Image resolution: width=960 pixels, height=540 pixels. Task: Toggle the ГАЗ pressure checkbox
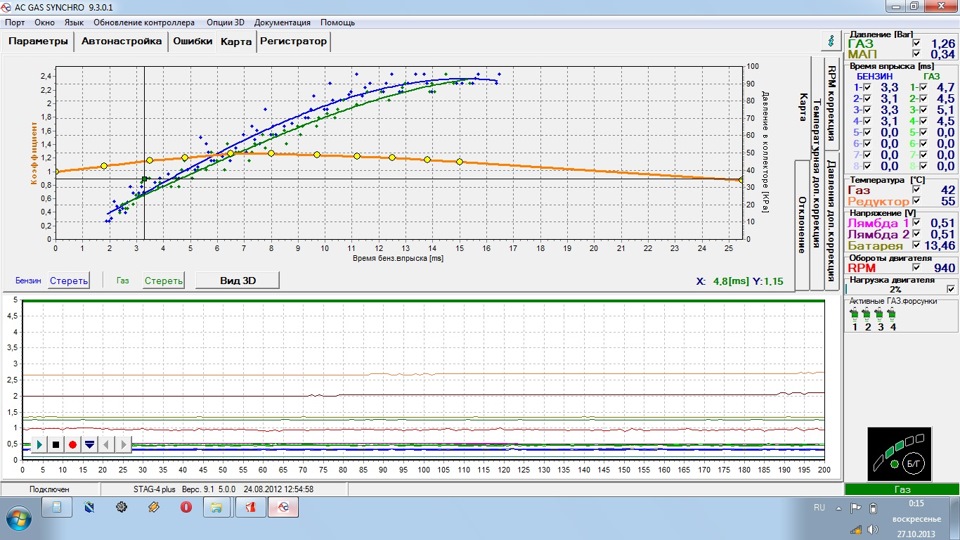(x=916, y=43)
